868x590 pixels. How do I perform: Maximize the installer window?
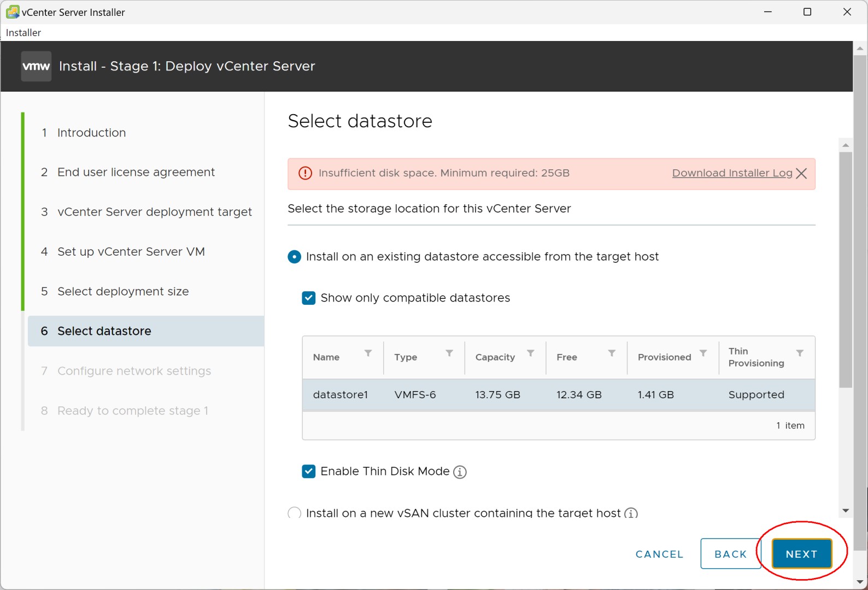pos(807,11)
